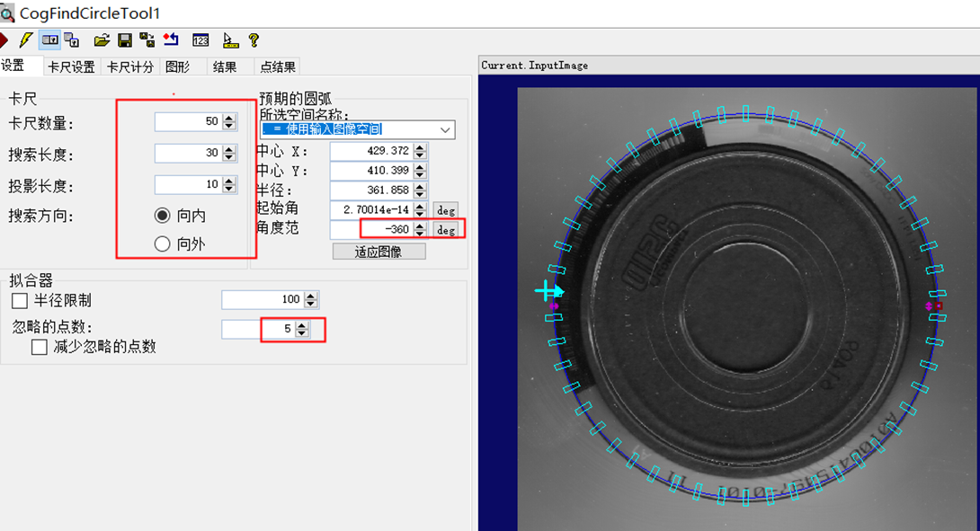Viewport: 980px width, 531px height.
Task: Click the 中心 Y field showing 410.399
Action: [372, 170]
